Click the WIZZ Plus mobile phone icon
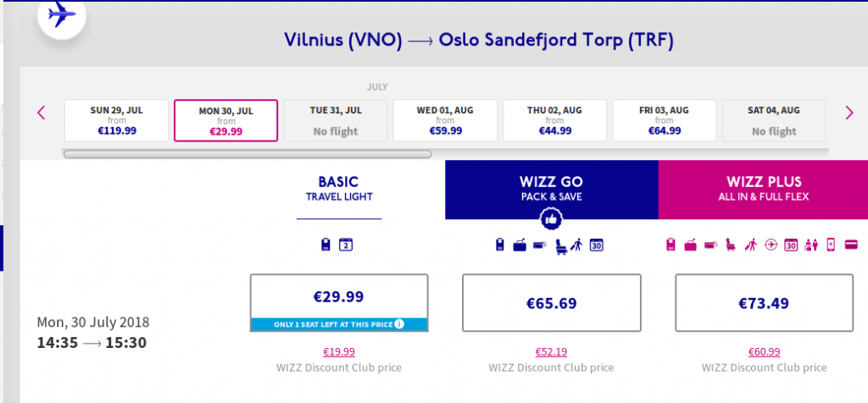 click(x=831, y=245)
